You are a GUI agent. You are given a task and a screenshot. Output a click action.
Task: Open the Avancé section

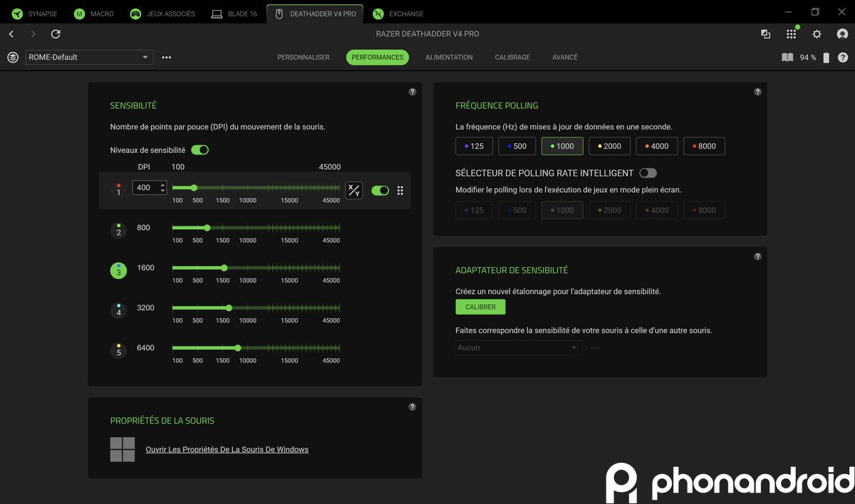coord(565,57)
